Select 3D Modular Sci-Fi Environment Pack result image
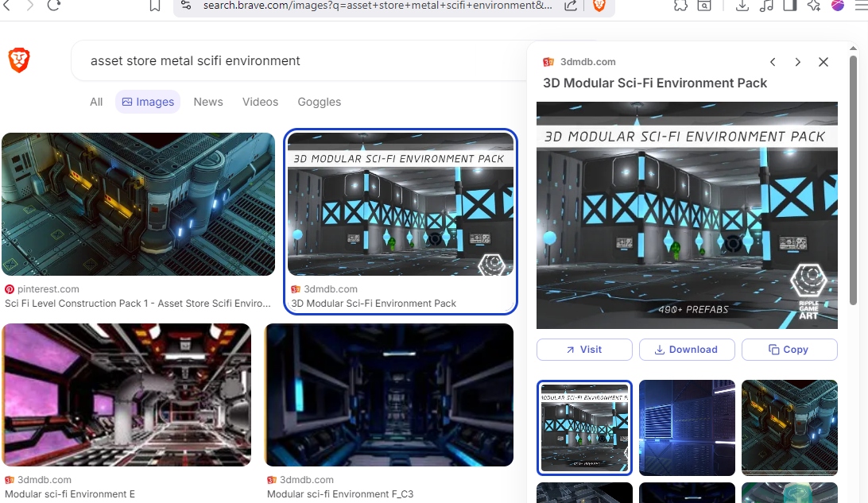This screenshot has width=868, height=503. (401, 204)
